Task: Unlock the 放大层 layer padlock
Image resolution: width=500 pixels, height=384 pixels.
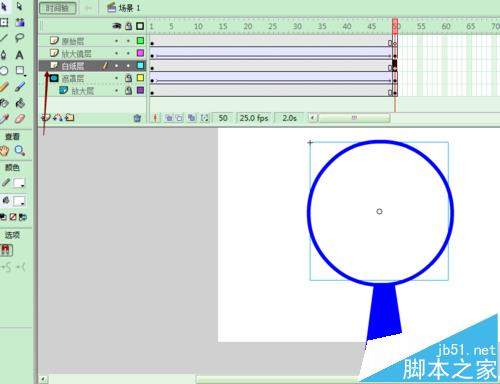Action: pyautogui.click(x=128, y=90)
